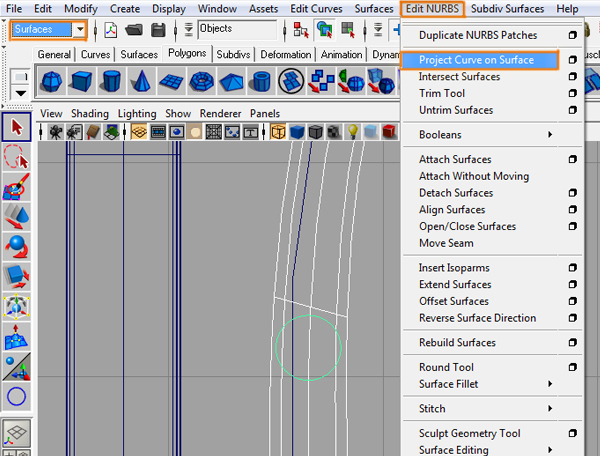Enable Smooth Shade All mode
The width and height of the screenshot is (600, 456).
point(297,132)
